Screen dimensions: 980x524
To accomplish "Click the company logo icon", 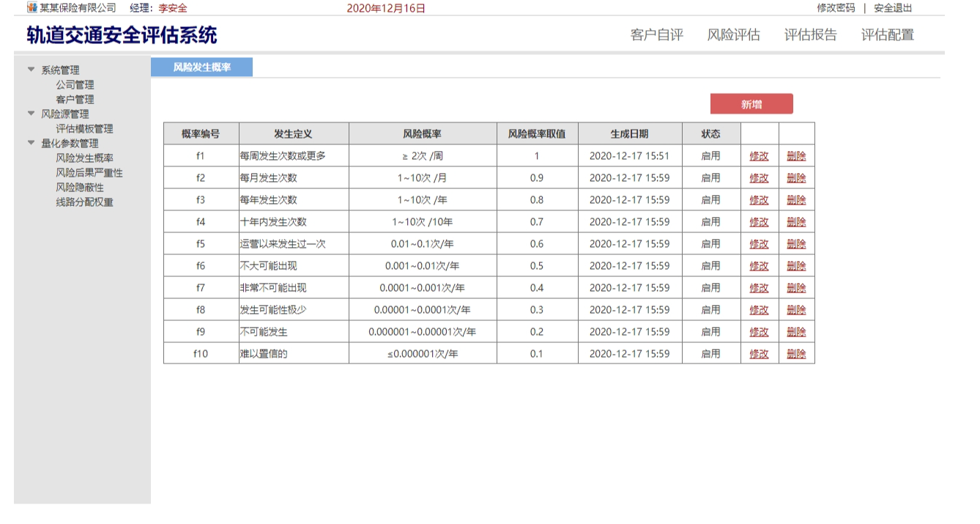I will 31,8.
